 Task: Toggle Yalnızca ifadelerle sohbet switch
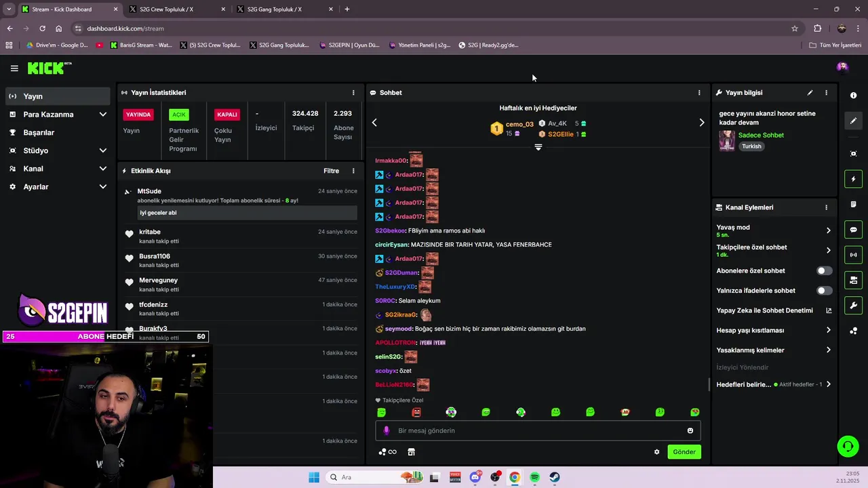[824, 290]
